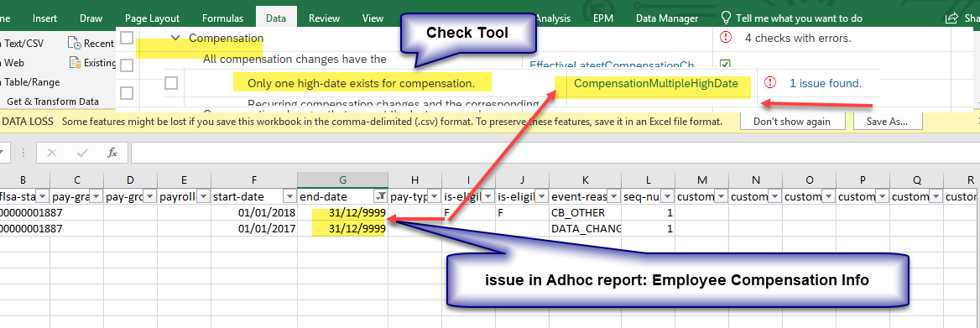Switch to the Draw ribbon tab
Screen dimensions: 980x328
(x=91, y=18)
